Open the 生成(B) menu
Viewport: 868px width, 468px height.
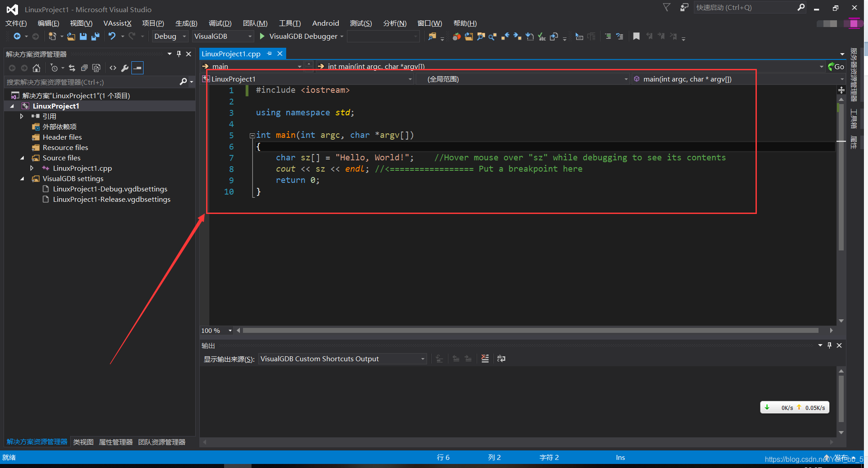186,23
